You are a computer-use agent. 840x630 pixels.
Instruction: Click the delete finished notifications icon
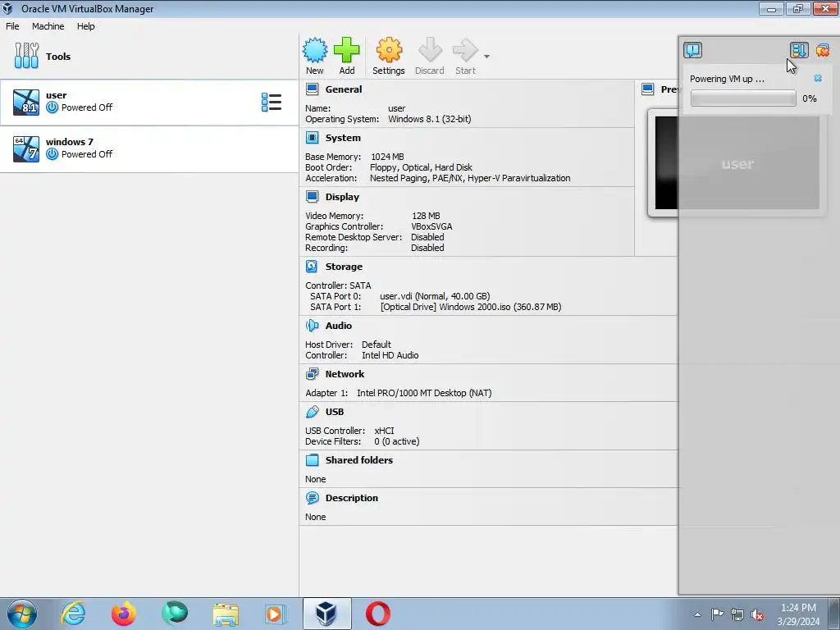(823, 50)
